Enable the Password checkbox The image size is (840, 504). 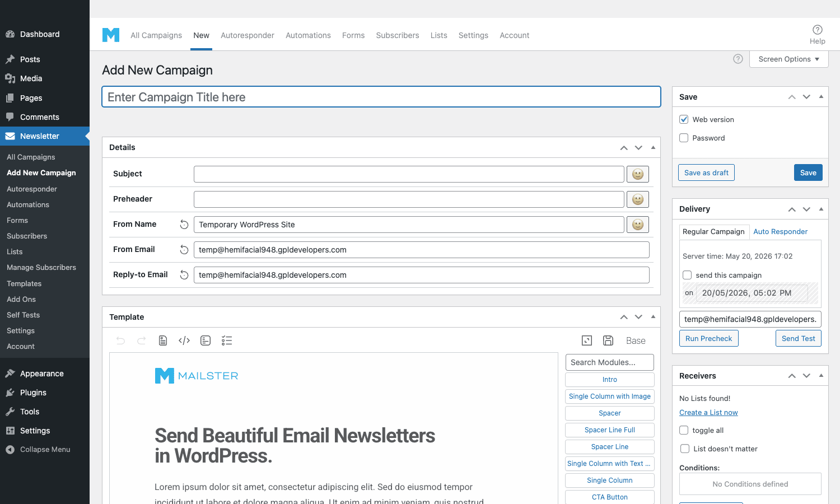coord(684,138)
